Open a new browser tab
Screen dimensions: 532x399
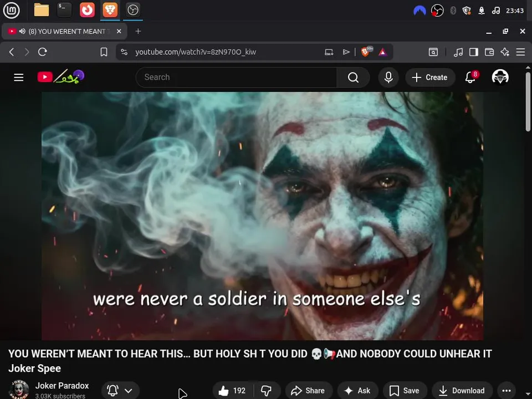click(x=138, y=31)
